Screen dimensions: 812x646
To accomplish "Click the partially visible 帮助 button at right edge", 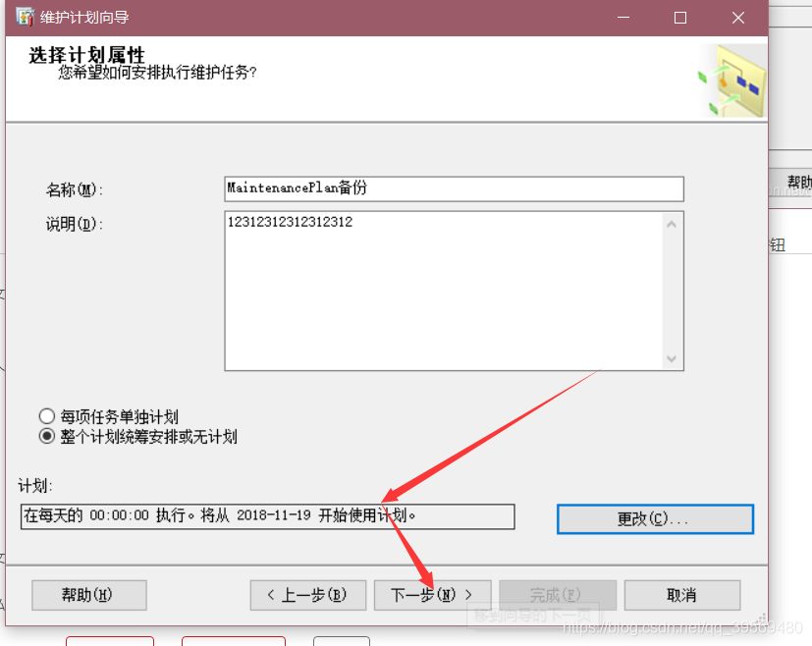I will [797, 182].
